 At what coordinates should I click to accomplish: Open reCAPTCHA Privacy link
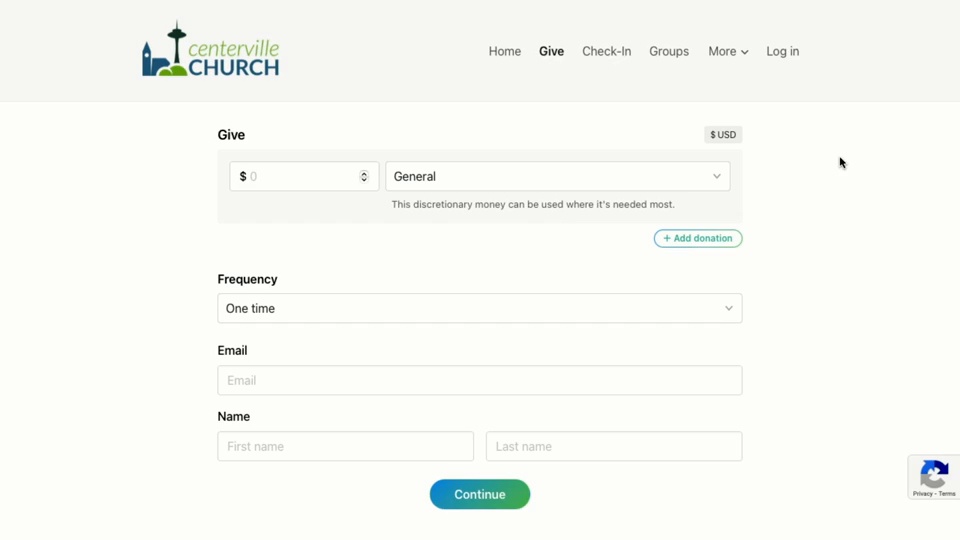(x=922, y=494)
